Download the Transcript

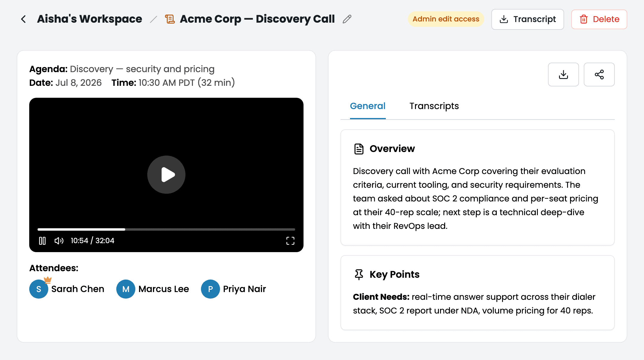527,19
